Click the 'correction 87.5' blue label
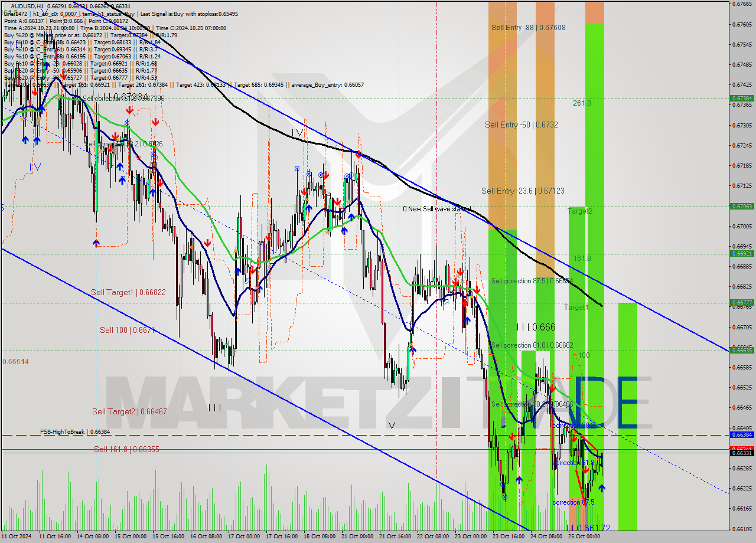 click(x=573, y=502)
